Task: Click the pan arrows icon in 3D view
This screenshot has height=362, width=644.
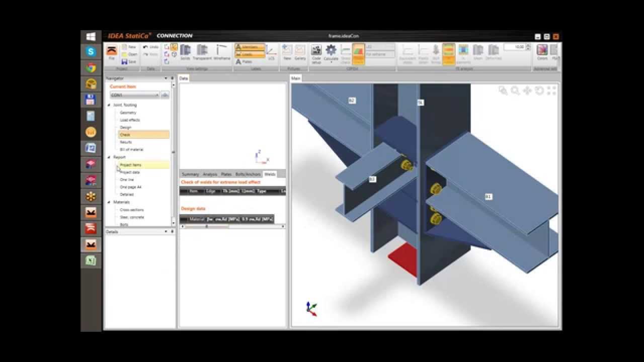Action: tap(527, 90)
